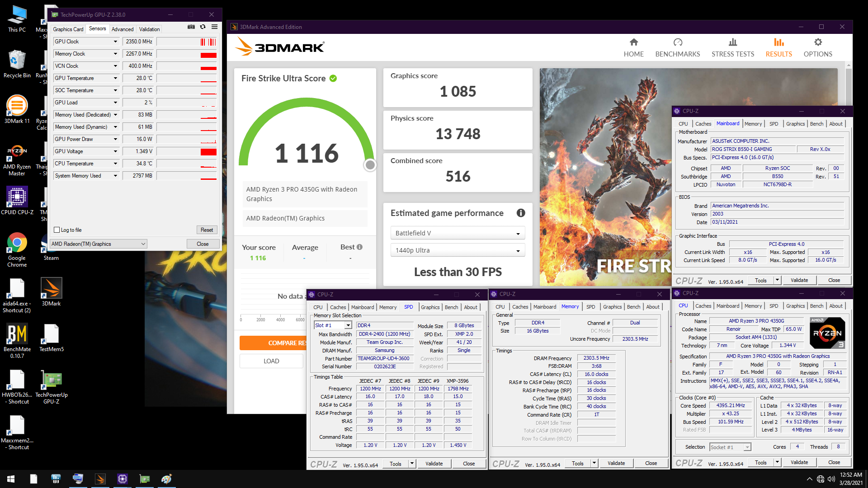The height and width of the screenshot is (488, 868).
Task: Click the Estimated game performance info icon
Action: pos(521,213)
